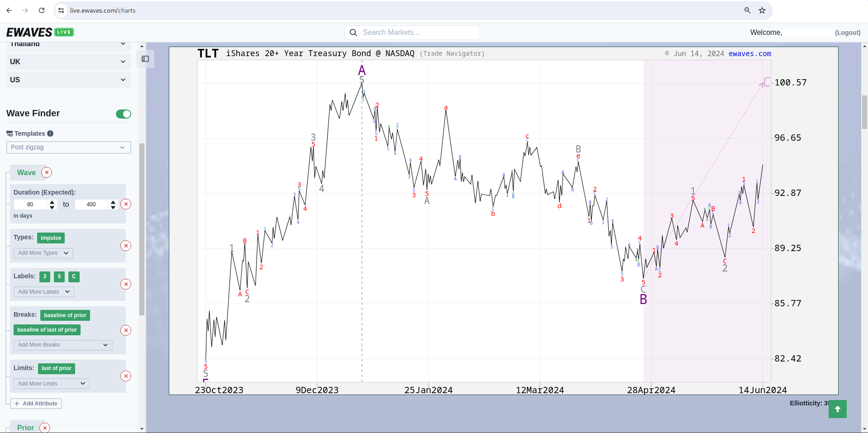Remove the Types attribute via X icon
Viewport: 868px width, 433px height.
pos(126,246)
